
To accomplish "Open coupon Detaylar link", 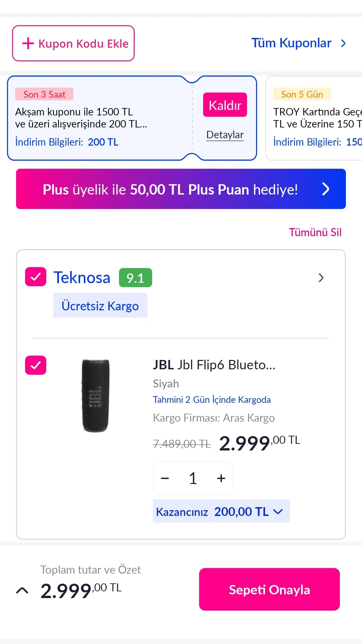I will (225, 135).
